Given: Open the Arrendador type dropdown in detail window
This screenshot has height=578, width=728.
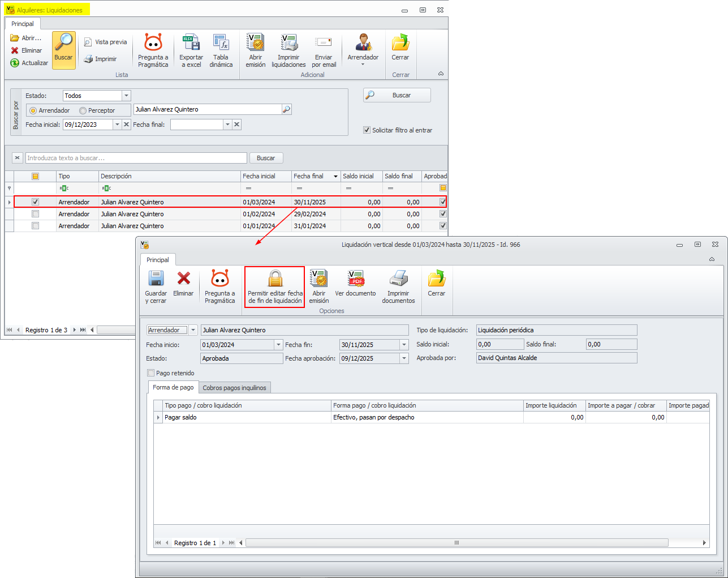Looking at the screenshot, I should point(193,330).
